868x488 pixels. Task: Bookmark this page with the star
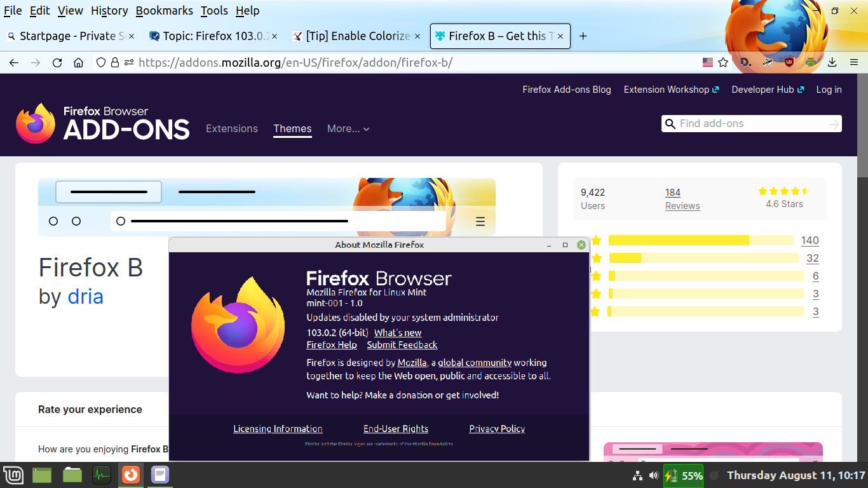(x=723, y=62)
